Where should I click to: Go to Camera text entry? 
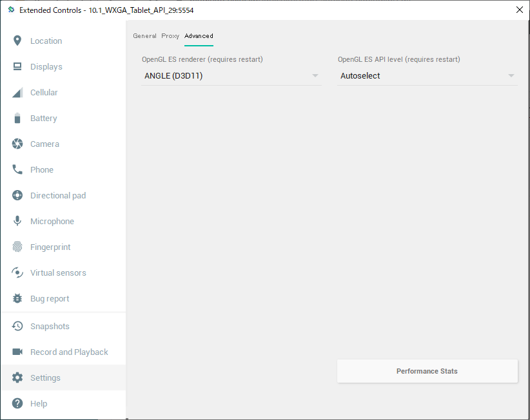(44, 144)
